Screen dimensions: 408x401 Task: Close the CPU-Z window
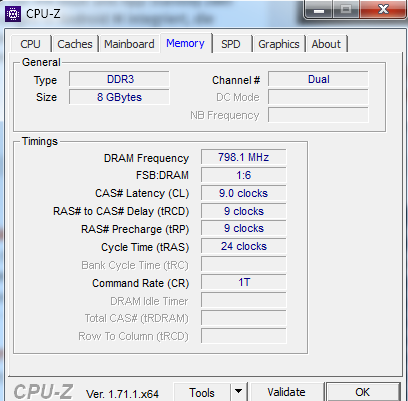383,9
